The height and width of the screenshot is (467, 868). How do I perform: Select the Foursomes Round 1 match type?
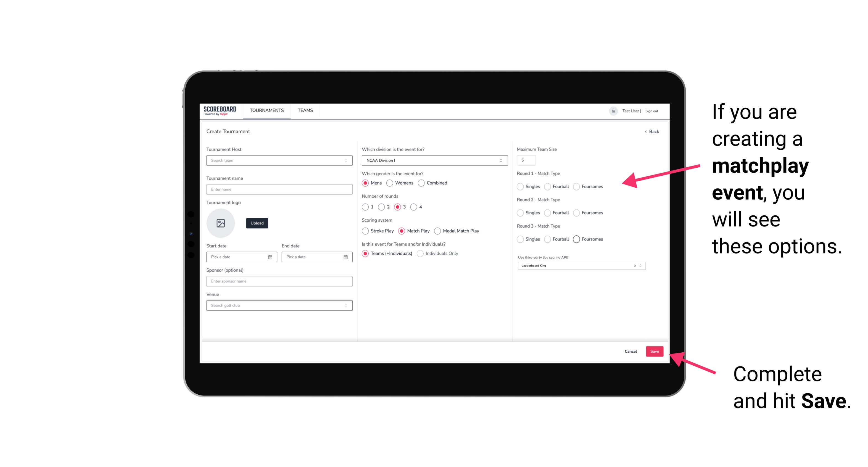(x=576, y=186)
